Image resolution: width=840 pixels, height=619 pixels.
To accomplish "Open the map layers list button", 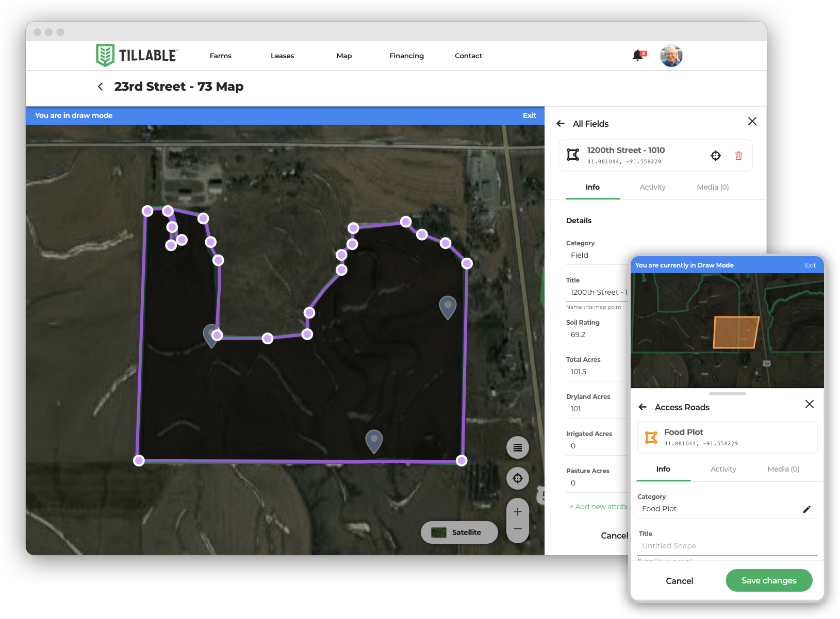I will 518,447.
